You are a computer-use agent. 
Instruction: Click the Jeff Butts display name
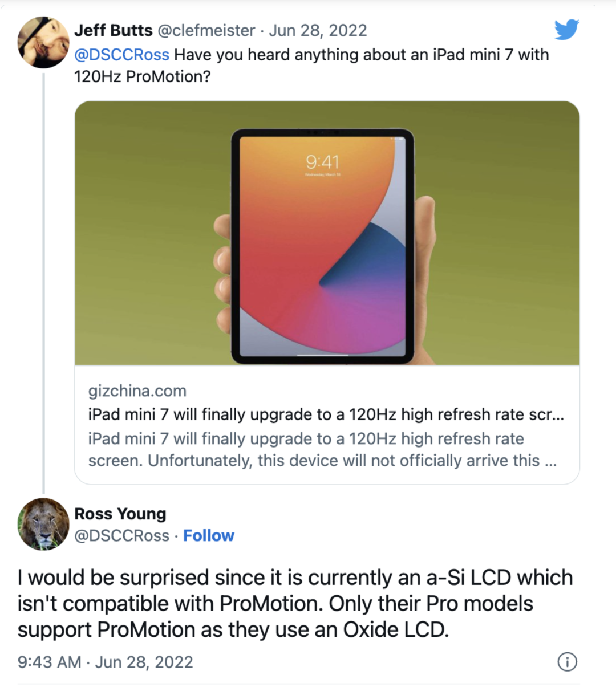[x=114, y=30]
